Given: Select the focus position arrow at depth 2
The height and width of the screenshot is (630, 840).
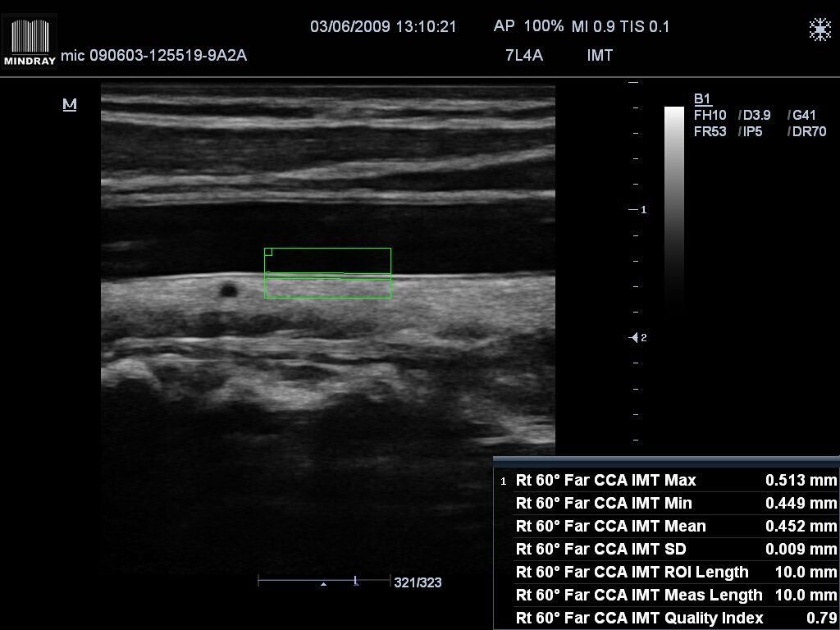Looking at the screenshot, I should click(633, 338).
